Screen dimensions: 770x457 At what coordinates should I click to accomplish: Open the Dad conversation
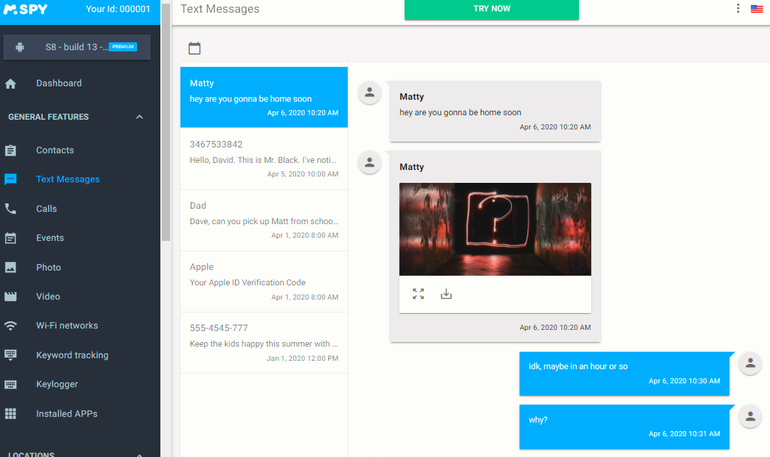pyautogui.click(x=264, y=220)
